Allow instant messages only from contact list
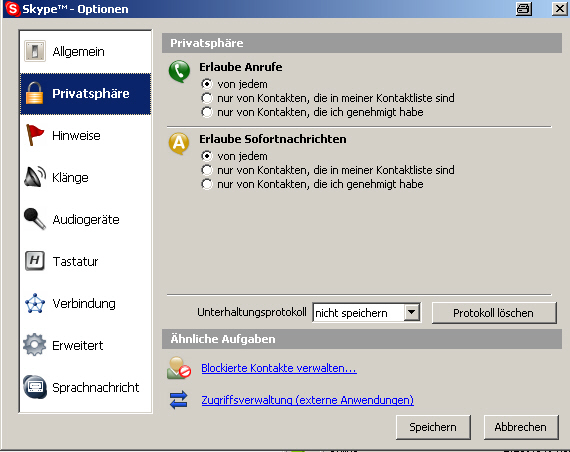The height and width of the screenshot is (452, 570). coord(206,170)
